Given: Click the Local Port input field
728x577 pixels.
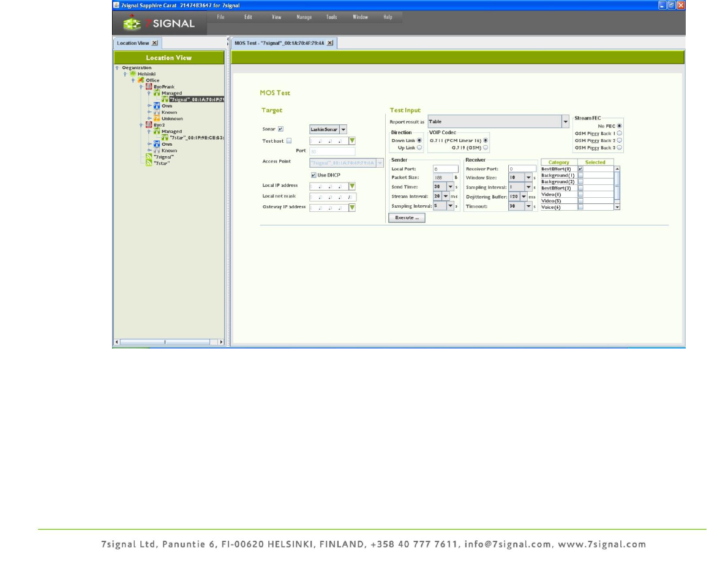Looking at the screenshot, I should coord(445,168).
